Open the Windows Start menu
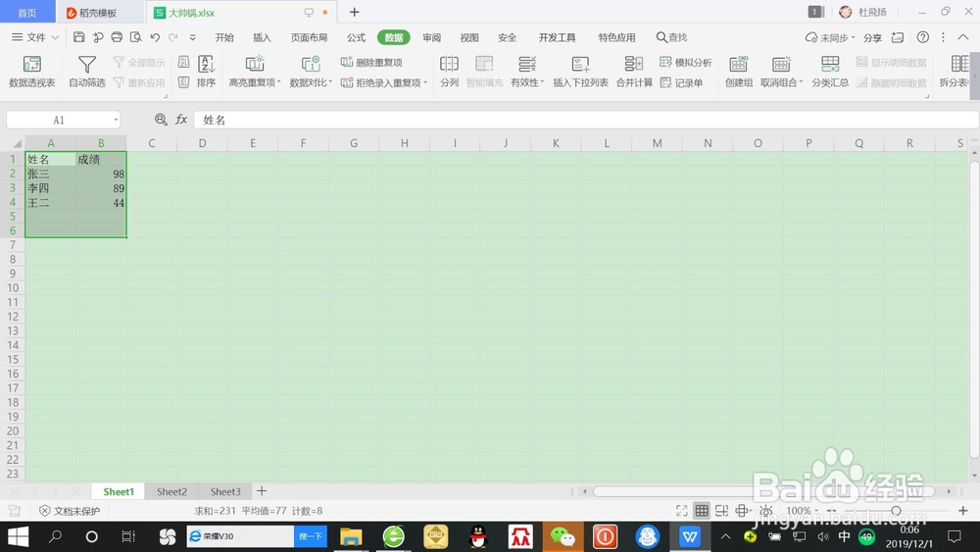Screen dimensions: 980x552 (18, 536)
